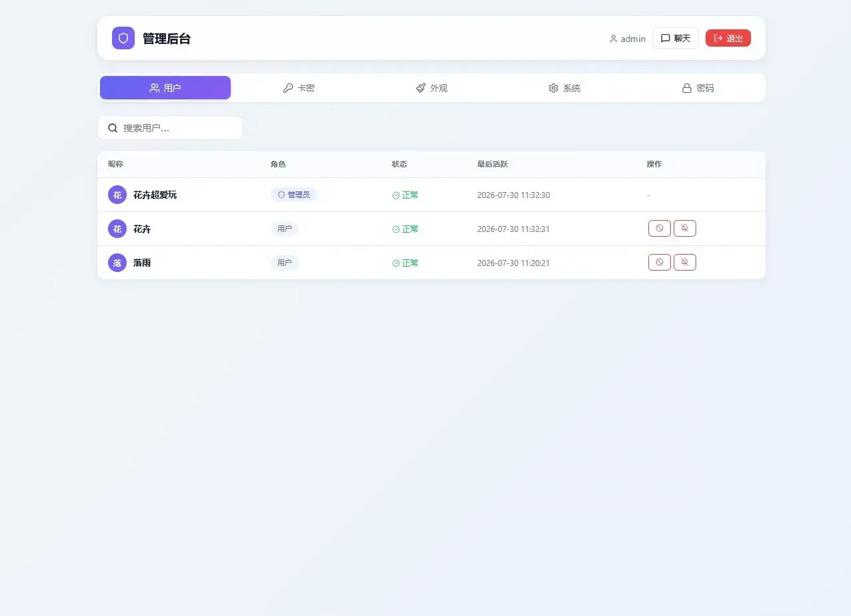Click the 用户 role badge in 落雨 row
This screenshot has width=851, height=616.
click(x=285, y=263)
